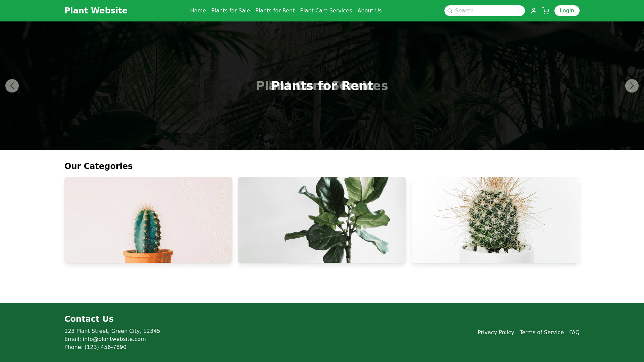
Task: Open the Terms of Service link
Action: 541,333
